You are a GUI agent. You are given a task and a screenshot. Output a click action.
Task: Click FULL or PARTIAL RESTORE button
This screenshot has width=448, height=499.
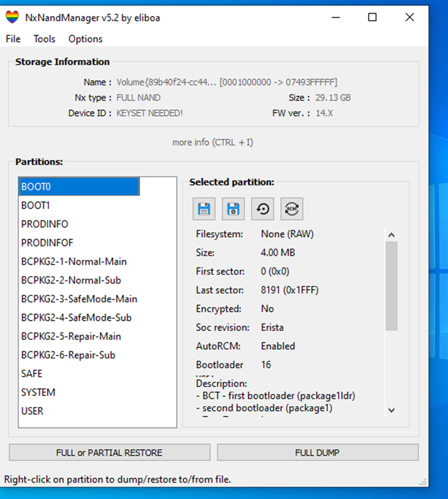pos(109,452)
